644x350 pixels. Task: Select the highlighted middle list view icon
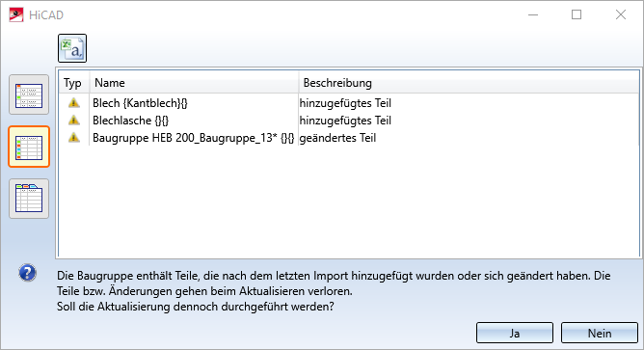click(x=29, y=148)
